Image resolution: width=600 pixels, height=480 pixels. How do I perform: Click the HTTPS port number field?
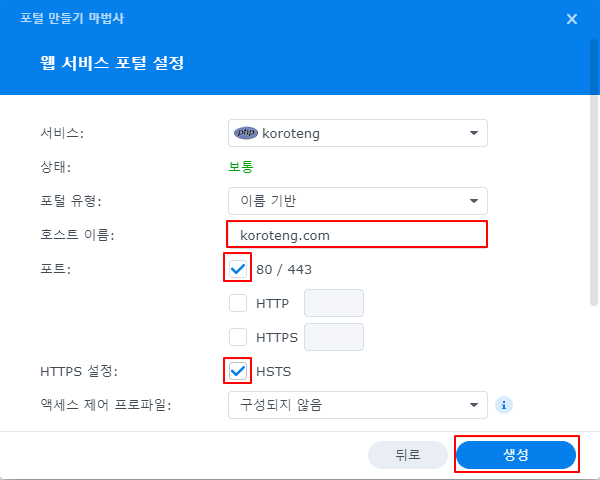click(x=334, y=337)
